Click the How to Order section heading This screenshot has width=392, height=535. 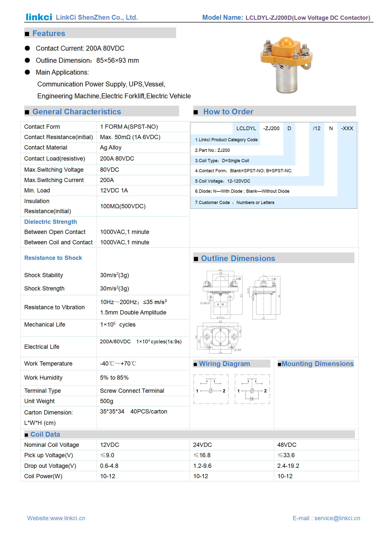click(228, 112)
